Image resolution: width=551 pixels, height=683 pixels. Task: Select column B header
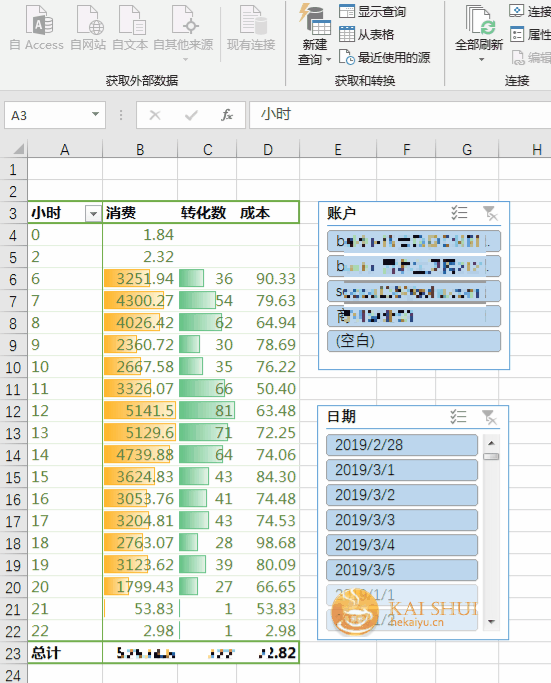[x=140, y=149]
